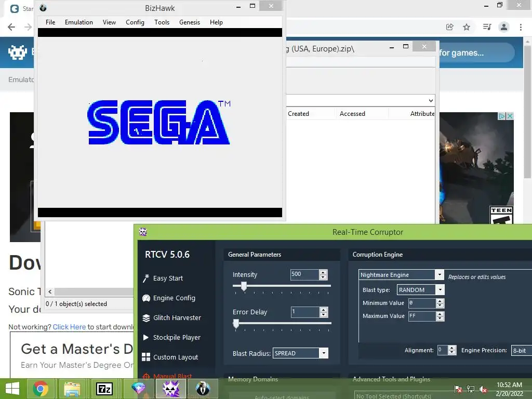Increase Minimum Value with the up arrow
Screen dimensions: 532x399
(440, 301)
